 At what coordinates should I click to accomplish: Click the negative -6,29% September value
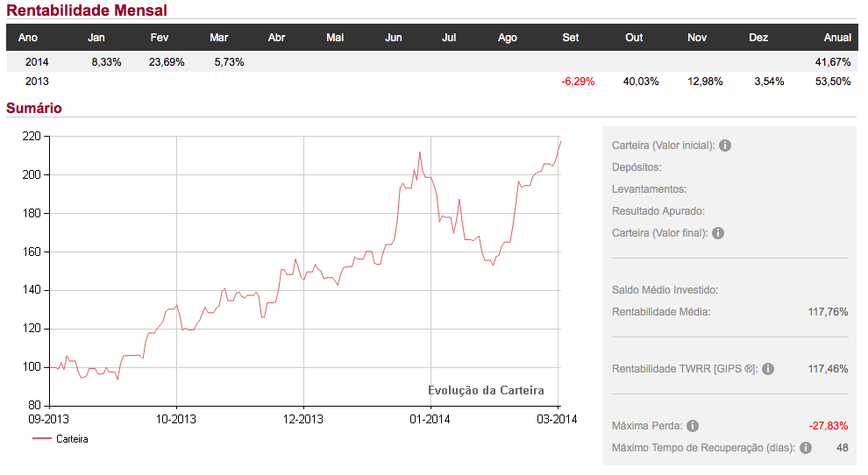coord(578,82)
